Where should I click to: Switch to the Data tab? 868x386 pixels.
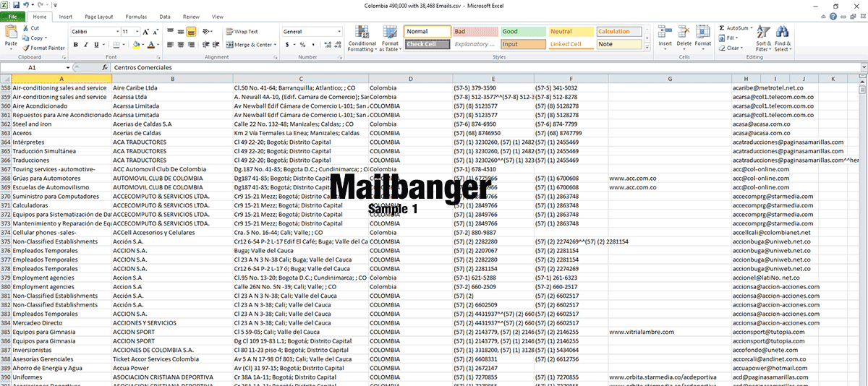(165, 16)
